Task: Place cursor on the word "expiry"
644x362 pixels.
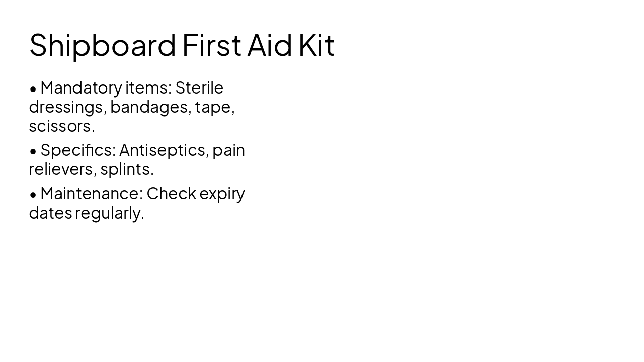Action: coord(222,194)
